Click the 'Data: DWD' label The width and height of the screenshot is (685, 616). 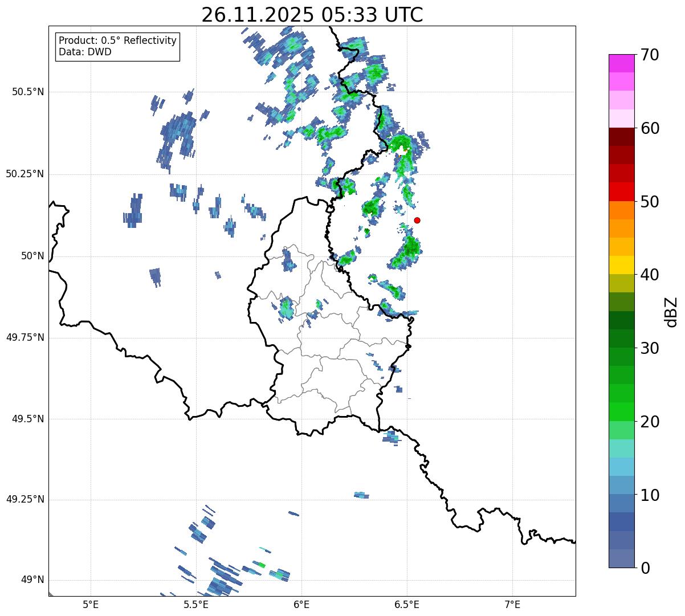click(85, 52)
